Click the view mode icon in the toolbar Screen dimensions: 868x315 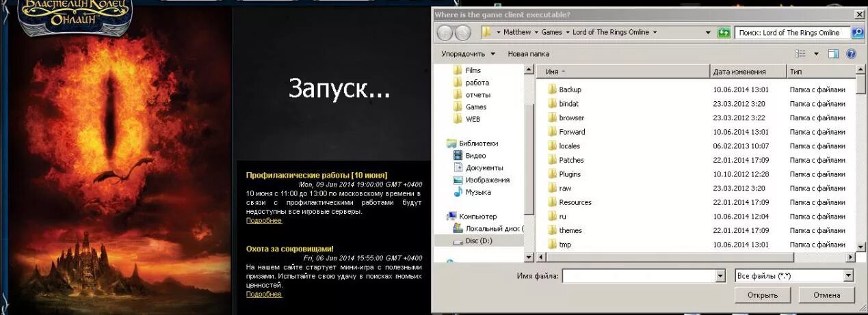[801, 53]
